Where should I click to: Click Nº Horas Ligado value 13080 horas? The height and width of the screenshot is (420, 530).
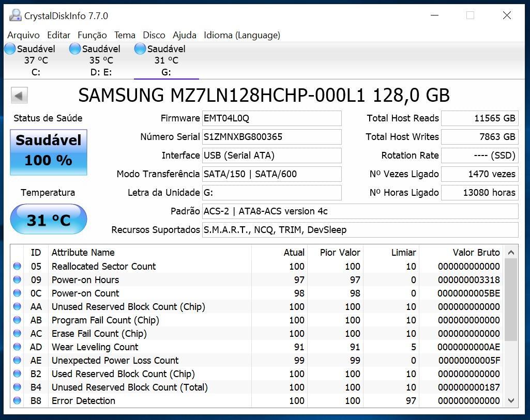click(480, 193)
